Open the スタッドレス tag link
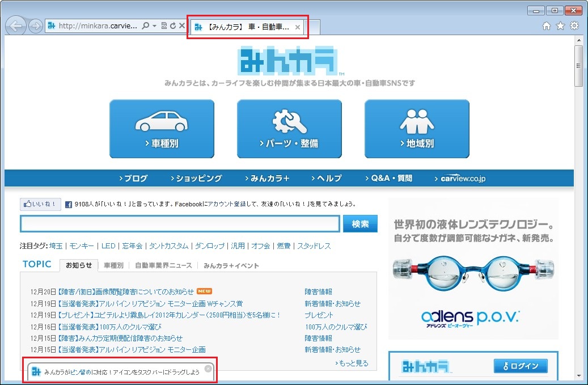 tap(314, 246)
